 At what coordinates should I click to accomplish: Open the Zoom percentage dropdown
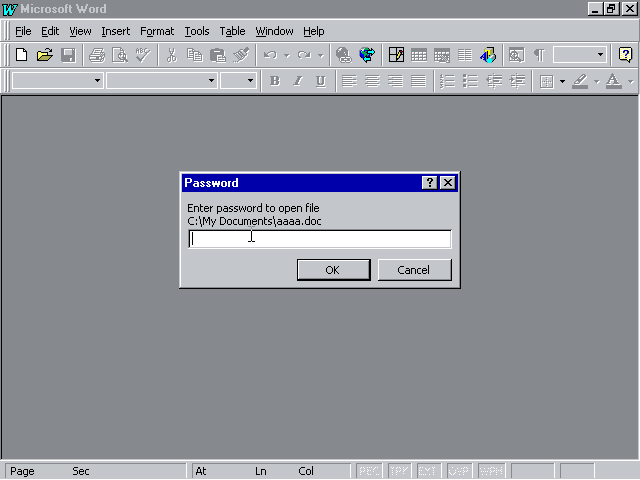pos(600,55)
